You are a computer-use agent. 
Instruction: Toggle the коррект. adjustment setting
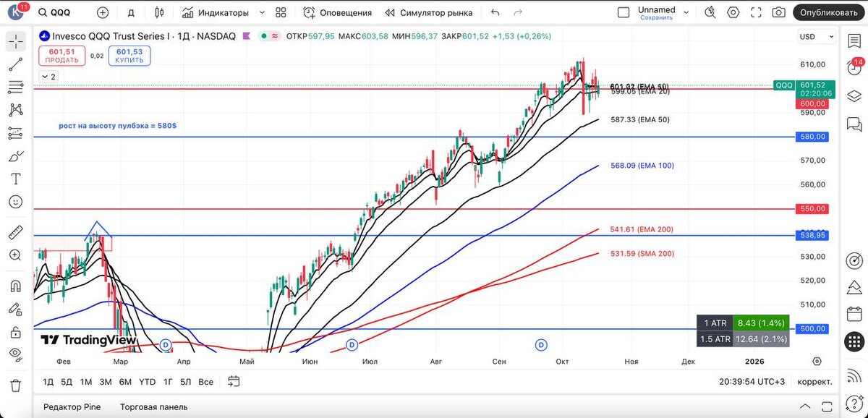click(x=815, y=381)
